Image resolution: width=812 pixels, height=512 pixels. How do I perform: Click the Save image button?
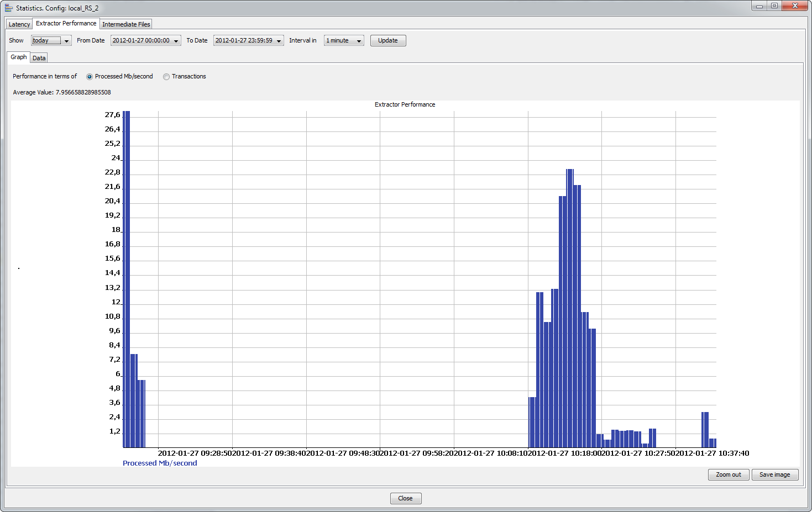click(774, 474)
